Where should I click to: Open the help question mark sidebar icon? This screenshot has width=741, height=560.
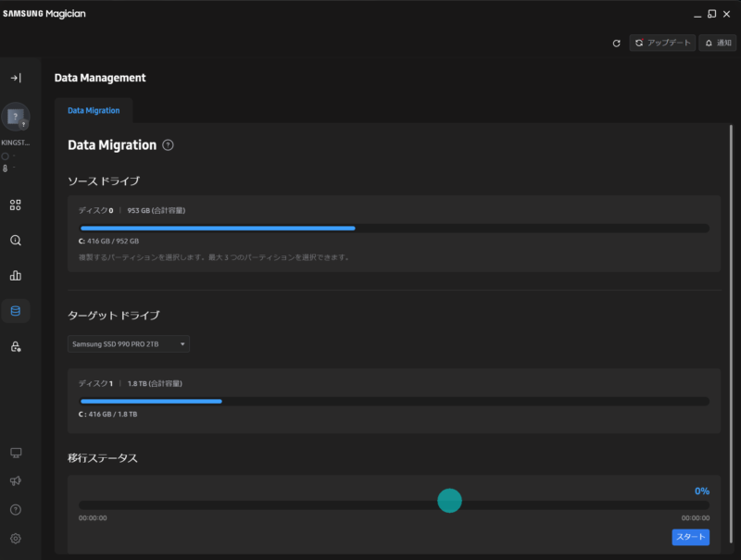tap(16, 509)
